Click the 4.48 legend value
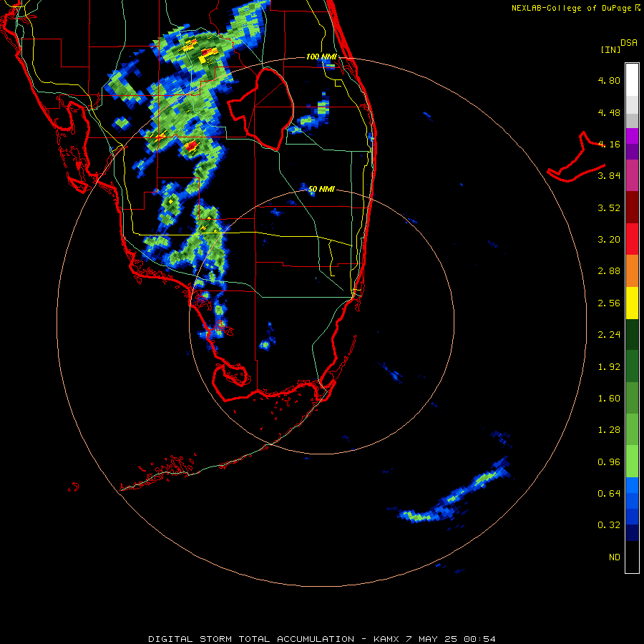Screen dimensions: 644x644 coord(609,112)
